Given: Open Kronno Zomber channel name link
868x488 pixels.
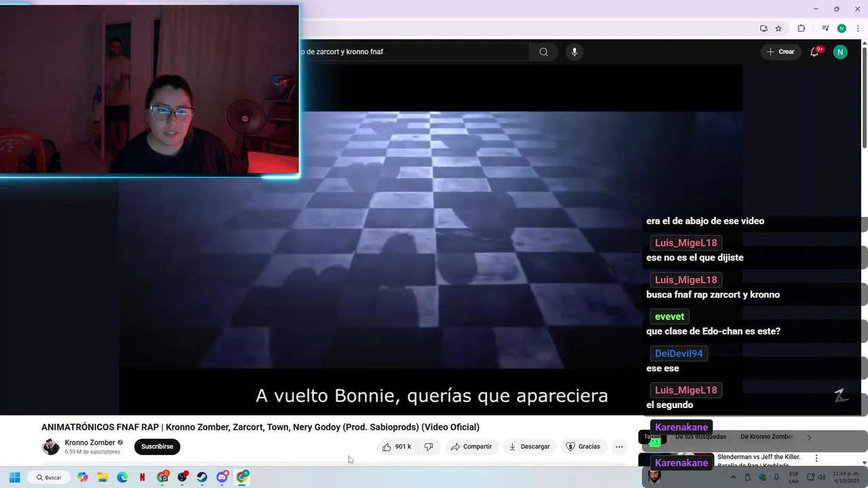Looking at the screenshot, I should pos(90,443).
